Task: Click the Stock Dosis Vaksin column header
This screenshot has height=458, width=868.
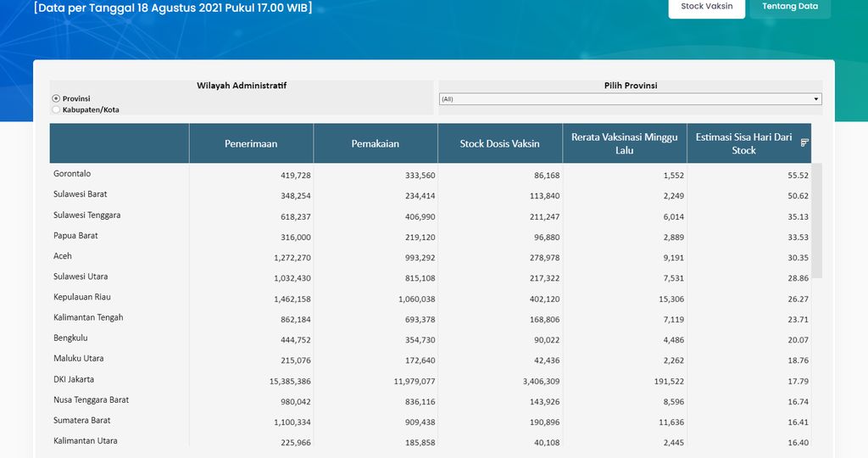Action: pyautogui.click(x=499, y=143)
